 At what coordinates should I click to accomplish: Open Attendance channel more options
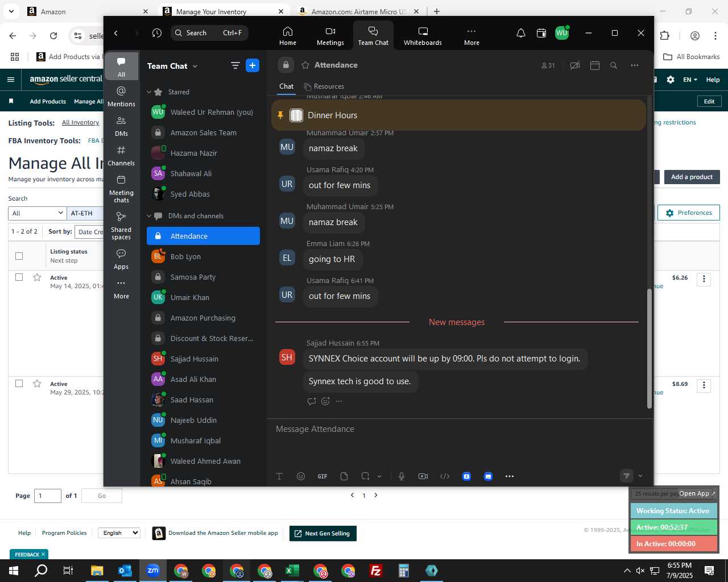(635, 65)
